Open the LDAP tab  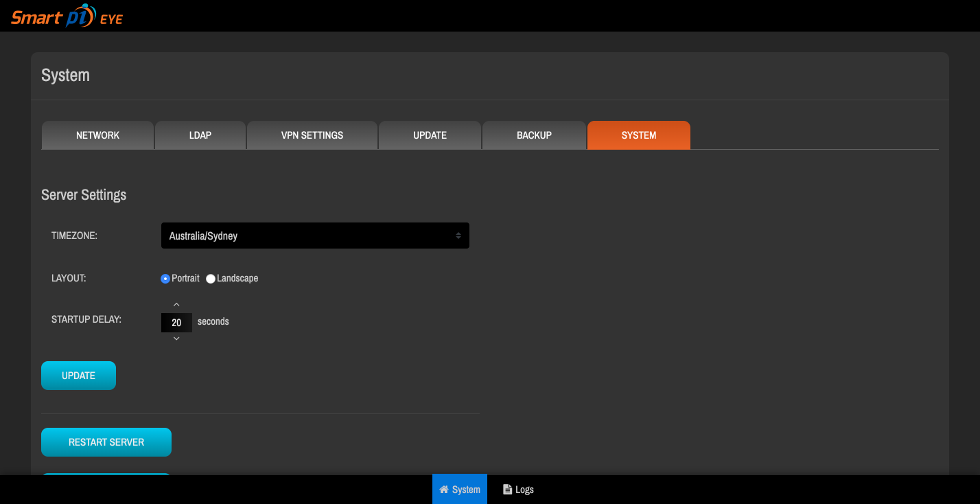[x=200, y=135]
